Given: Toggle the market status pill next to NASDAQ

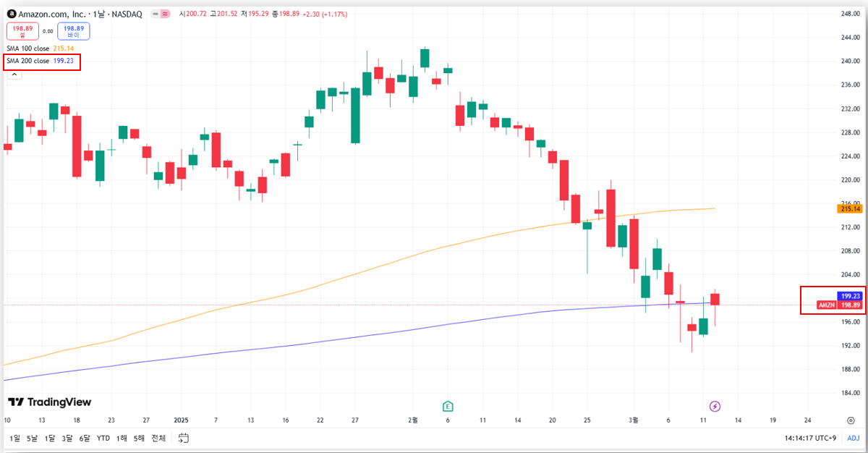Looking at the screenshot, I should point(161,14).
